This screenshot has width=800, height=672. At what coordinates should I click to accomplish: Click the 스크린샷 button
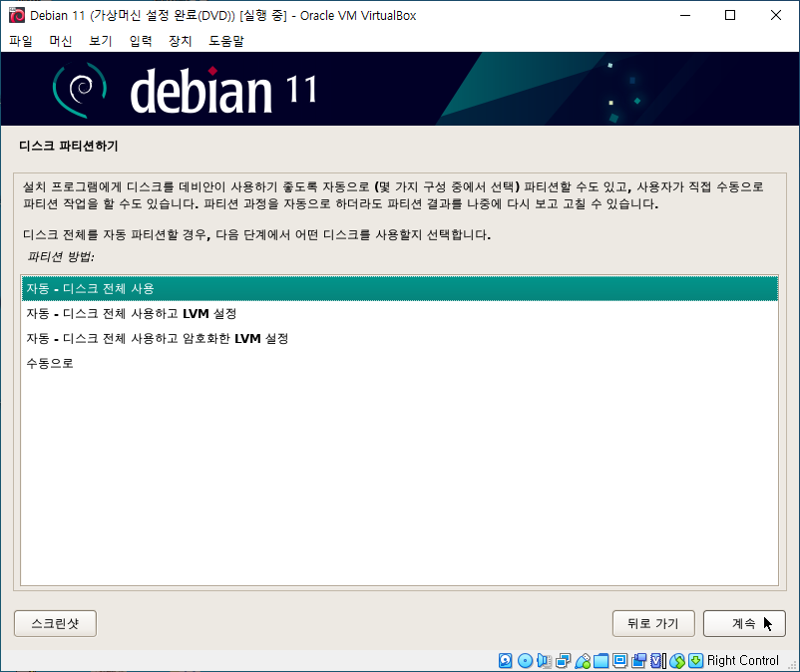click(x=55, y=623)
